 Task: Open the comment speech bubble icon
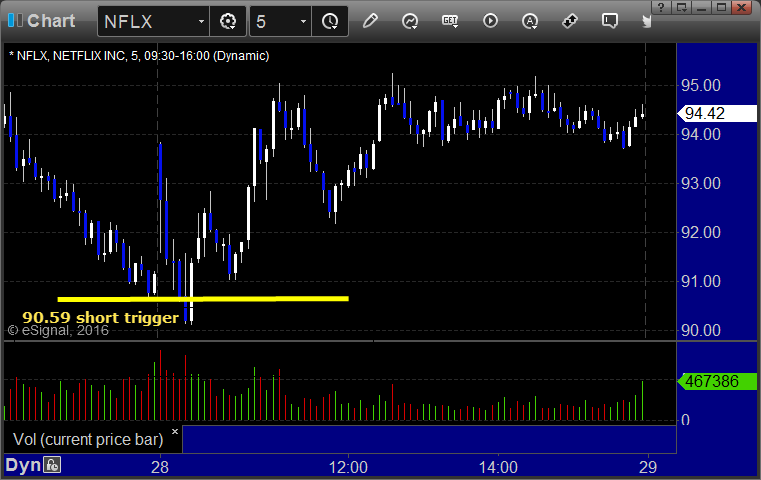click(610, 21)
